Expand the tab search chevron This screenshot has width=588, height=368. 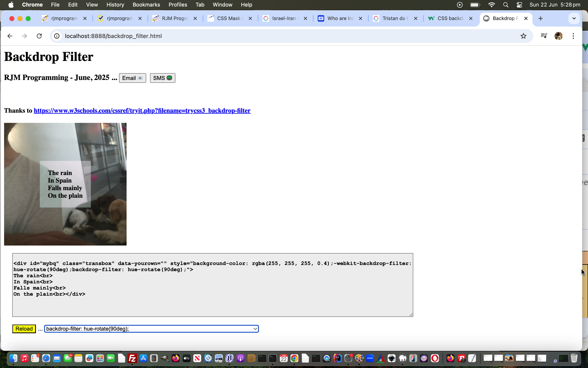point(574,18)
